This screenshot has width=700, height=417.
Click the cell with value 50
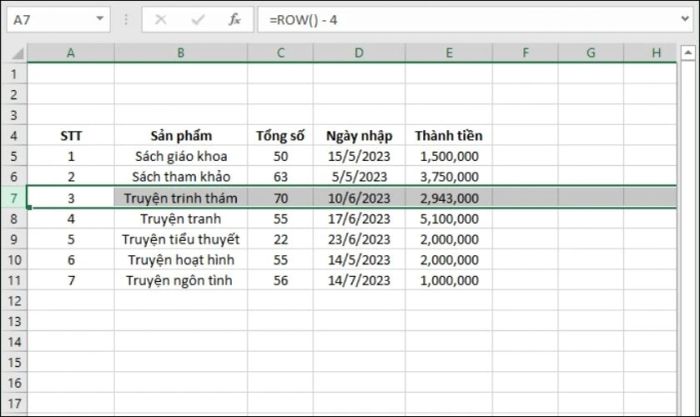tap(280, 156)
